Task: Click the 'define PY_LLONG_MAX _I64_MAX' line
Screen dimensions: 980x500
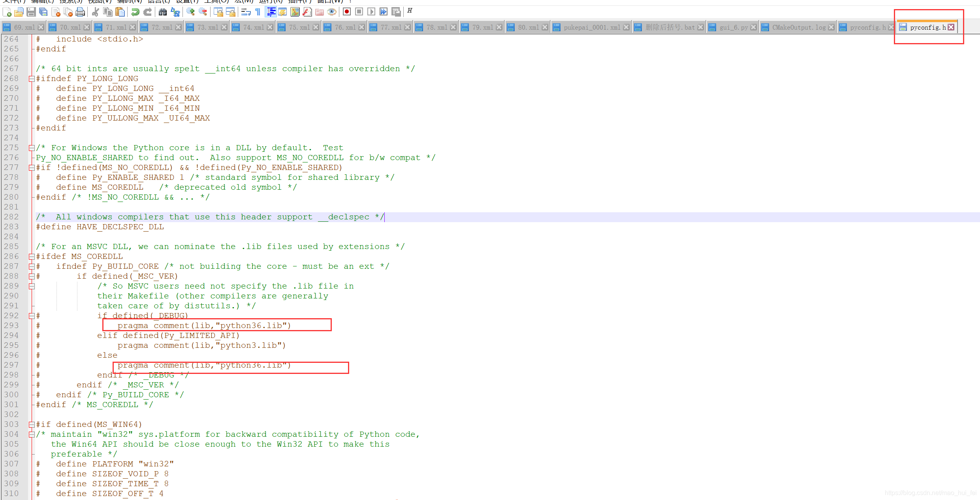Action: pyautogui.click(x=128, y=98)
